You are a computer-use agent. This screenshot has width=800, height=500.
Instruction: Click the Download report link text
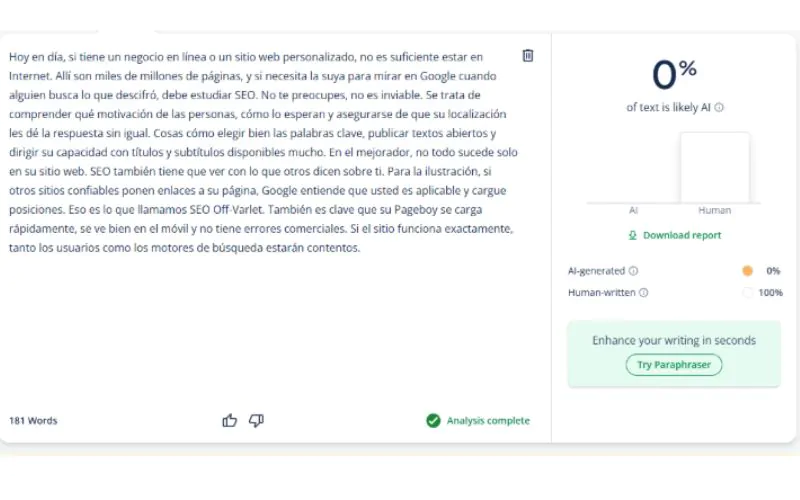[681, 236]
